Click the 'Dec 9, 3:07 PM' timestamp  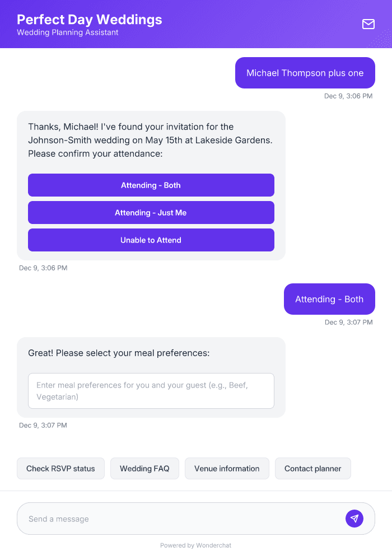[x=348, y=322]
